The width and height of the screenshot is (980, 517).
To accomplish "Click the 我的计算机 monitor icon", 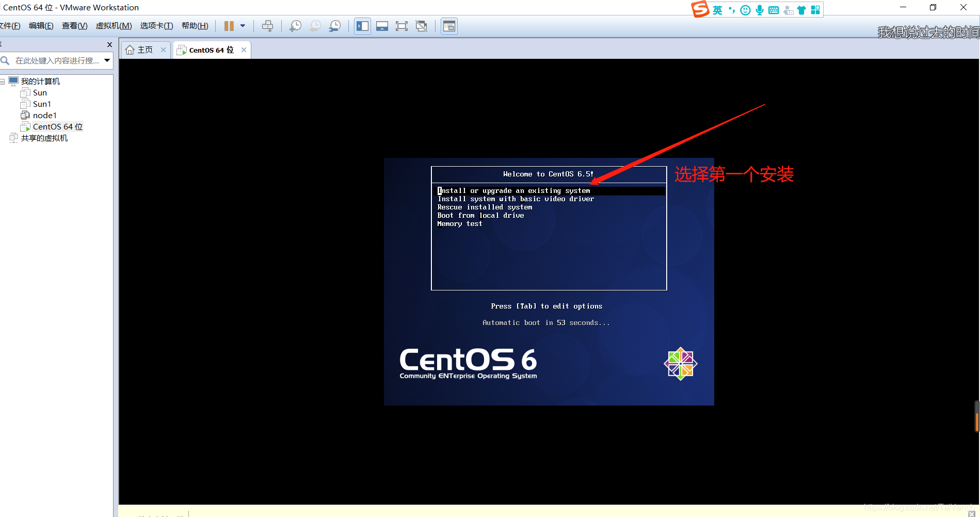I will tap(13, 81).
